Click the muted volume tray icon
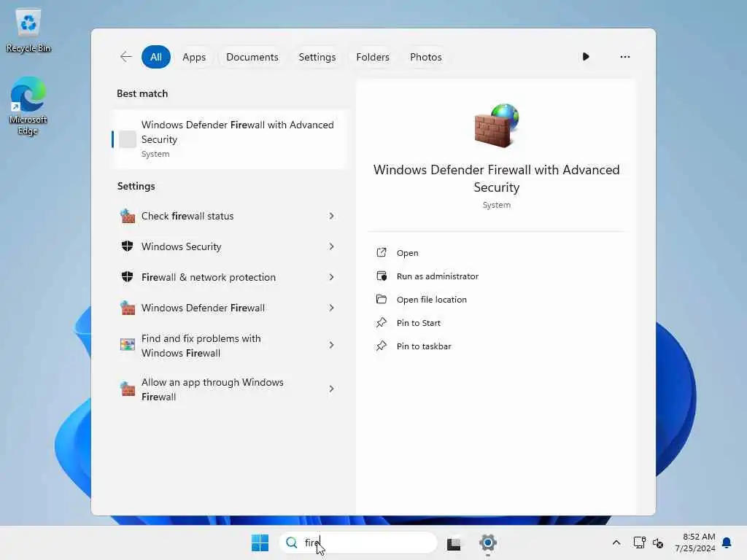This screenshot has height=560, width=747. pyautogui.click(x=658, y=542)
